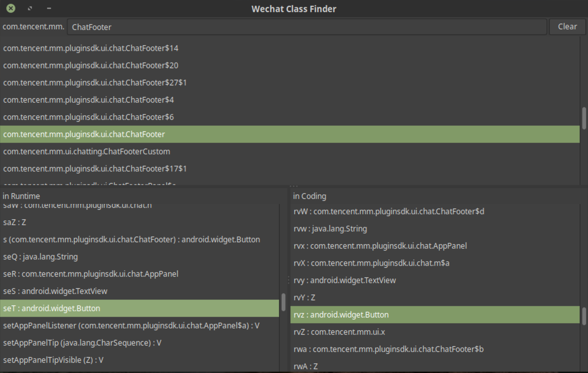Select ChatFooter$14 in the class list
Image resolution: width=588 pixels, height=373 pixels.
coord(91,48)
